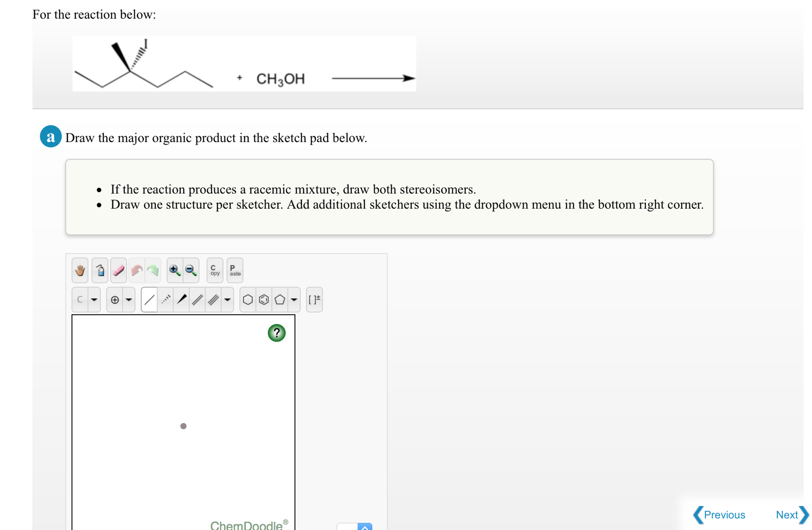Select the pink eraser tool
The image size is (812, 530).
[119, 271]
